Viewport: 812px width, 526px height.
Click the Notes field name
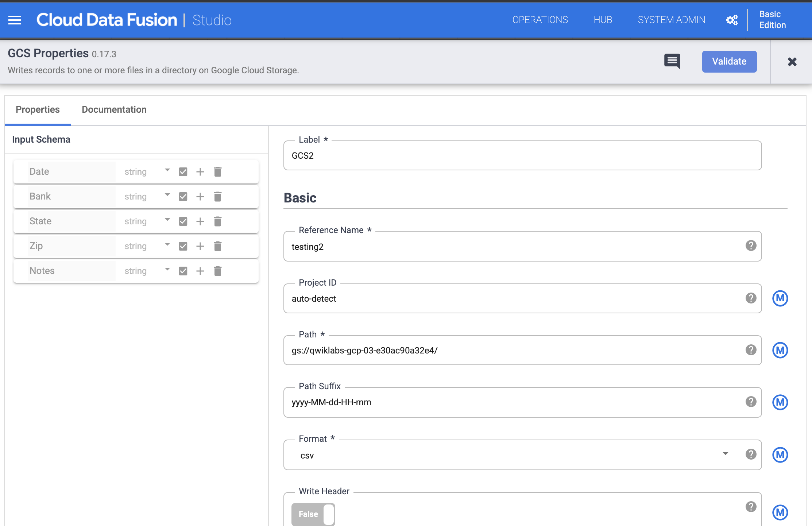[x=71, y=271]
